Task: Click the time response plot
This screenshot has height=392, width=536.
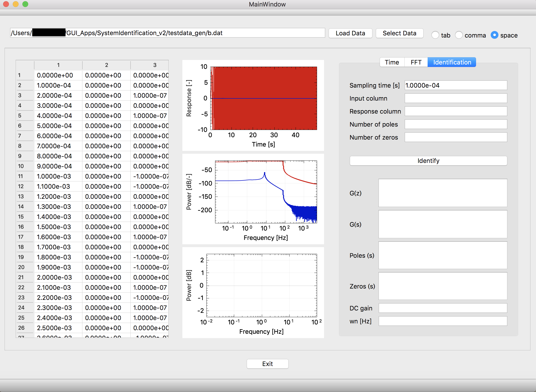Action: 253,105
